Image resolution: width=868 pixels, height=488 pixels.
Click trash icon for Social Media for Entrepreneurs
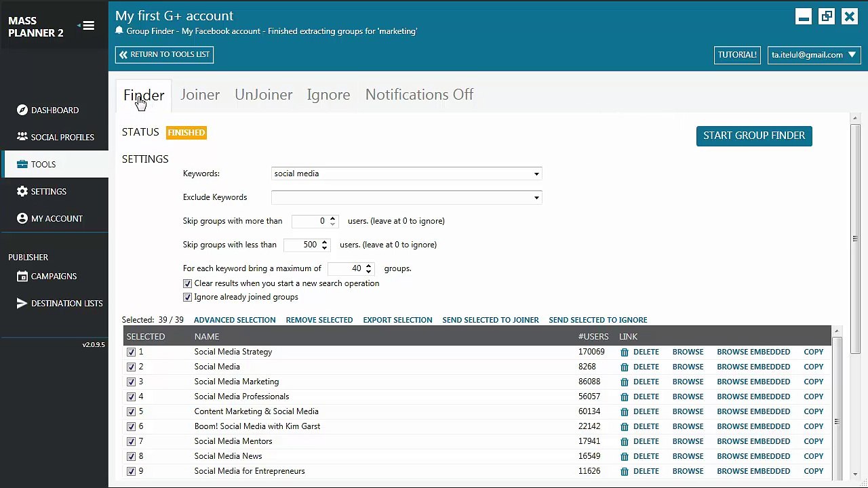point(625,471)
